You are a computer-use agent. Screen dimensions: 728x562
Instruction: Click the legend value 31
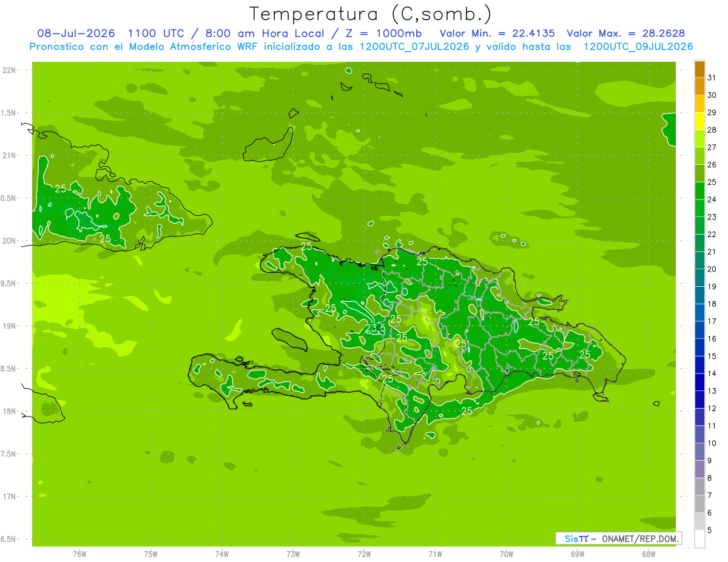(712, 78)
